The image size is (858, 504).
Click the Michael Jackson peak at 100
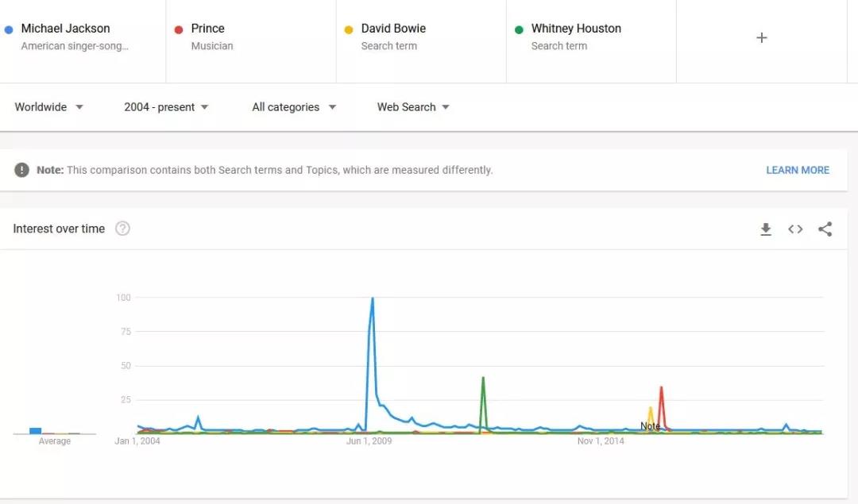[373, 298]
